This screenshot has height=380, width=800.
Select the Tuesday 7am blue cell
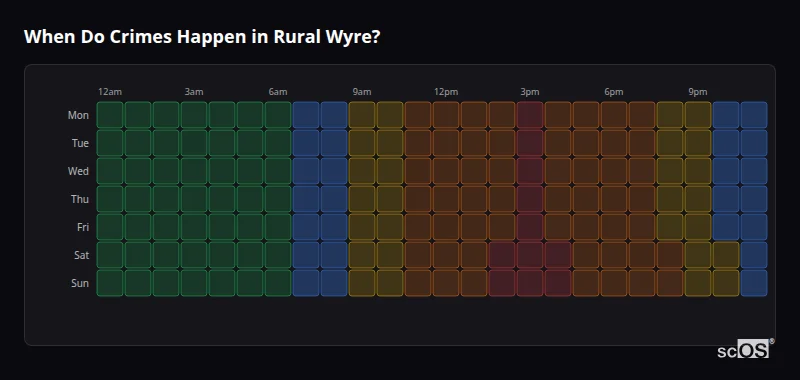pyautogui.click(x=306, y=143)
